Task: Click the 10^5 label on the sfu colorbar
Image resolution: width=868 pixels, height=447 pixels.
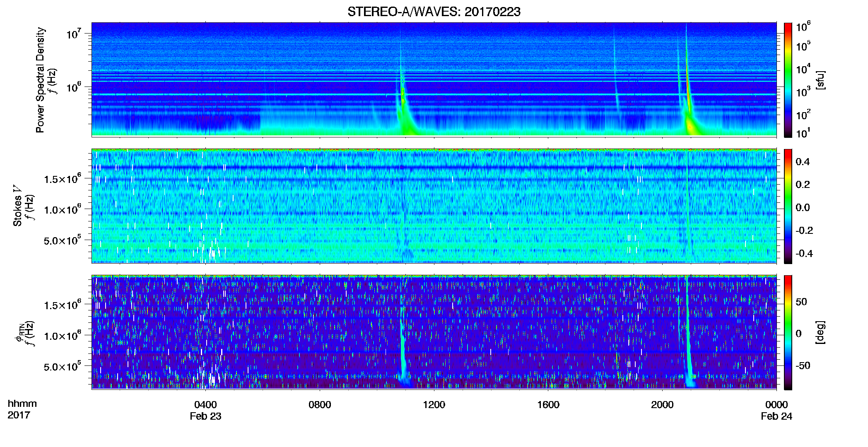Action: [x=803, y=46]
